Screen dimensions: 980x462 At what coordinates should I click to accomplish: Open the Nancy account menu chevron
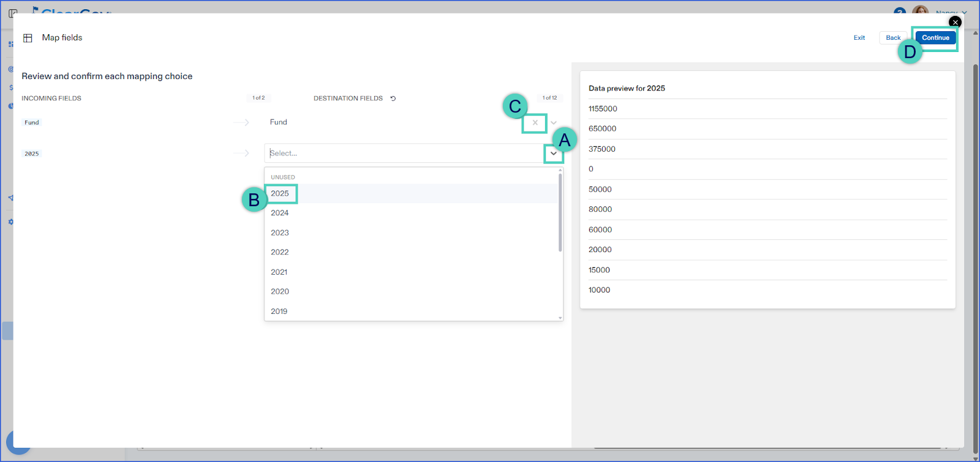[964, 12]
